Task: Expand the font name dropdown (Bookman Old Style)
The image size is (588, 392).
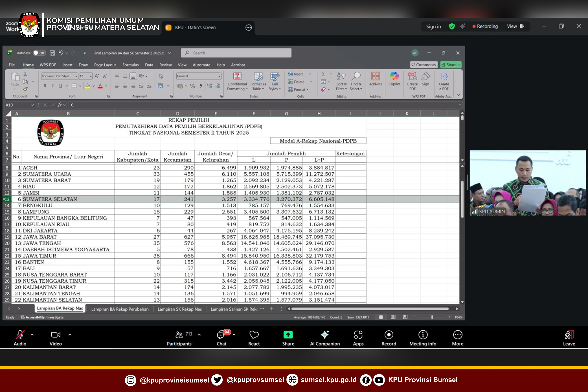Action: 76,76
